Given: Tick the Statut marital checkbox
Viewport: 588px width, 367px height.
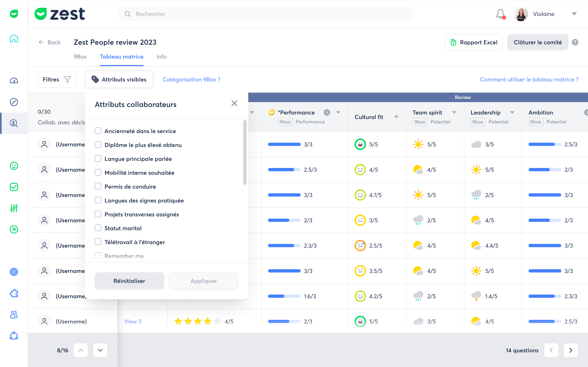Looking at the screenshot, I should (x=98, y=228).
